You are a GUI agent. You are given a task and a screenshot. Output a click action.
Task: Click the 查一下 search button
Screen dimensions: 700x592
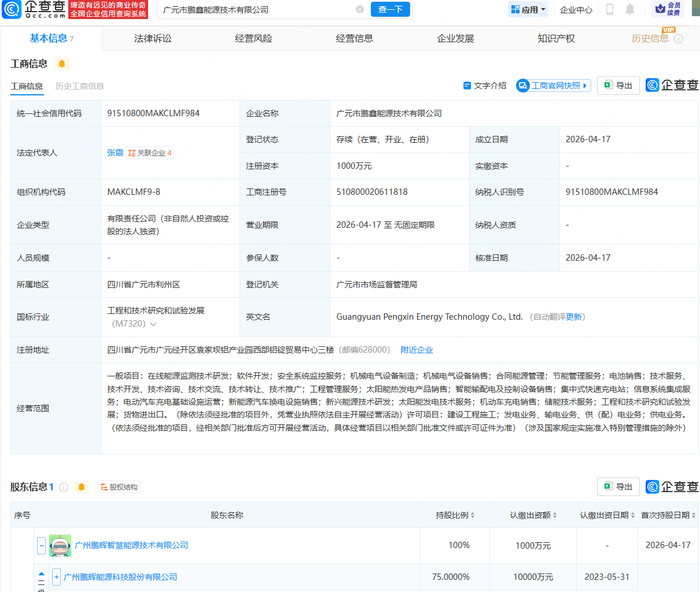390,10
